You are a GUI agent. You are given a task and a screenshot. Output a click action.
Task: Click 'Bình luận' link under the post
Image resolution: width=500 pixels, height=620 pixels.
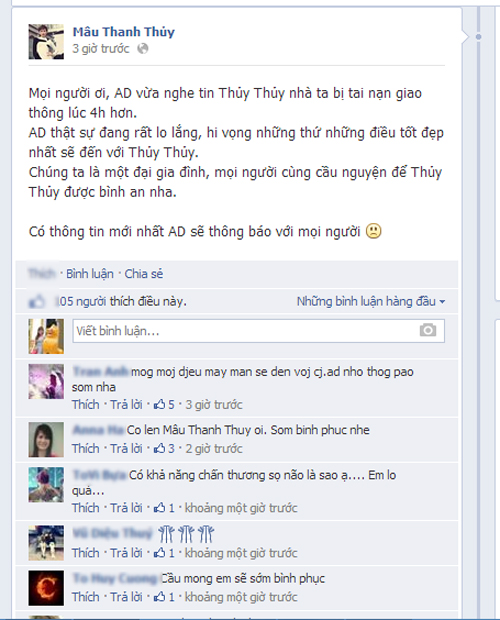(x=90, y=274)
